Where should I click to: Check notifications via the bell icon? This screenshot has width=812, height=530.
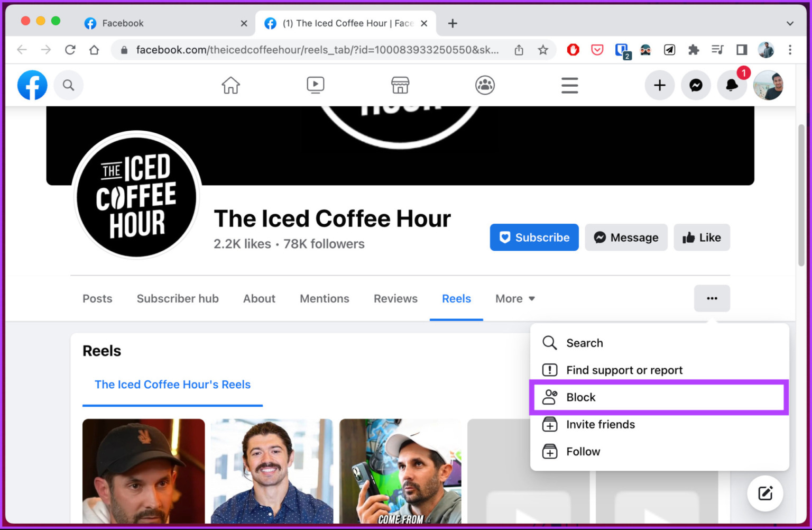[x=732, y=85]
